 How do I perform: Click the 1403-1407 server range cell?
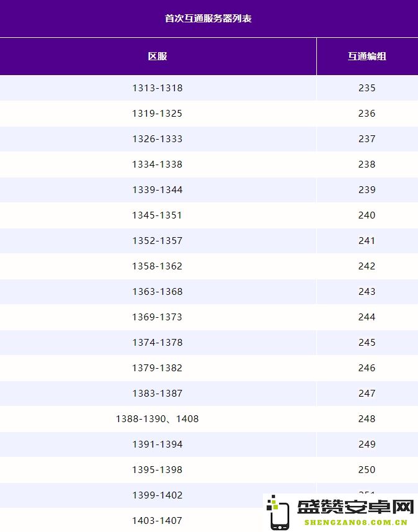coord(158,520)
